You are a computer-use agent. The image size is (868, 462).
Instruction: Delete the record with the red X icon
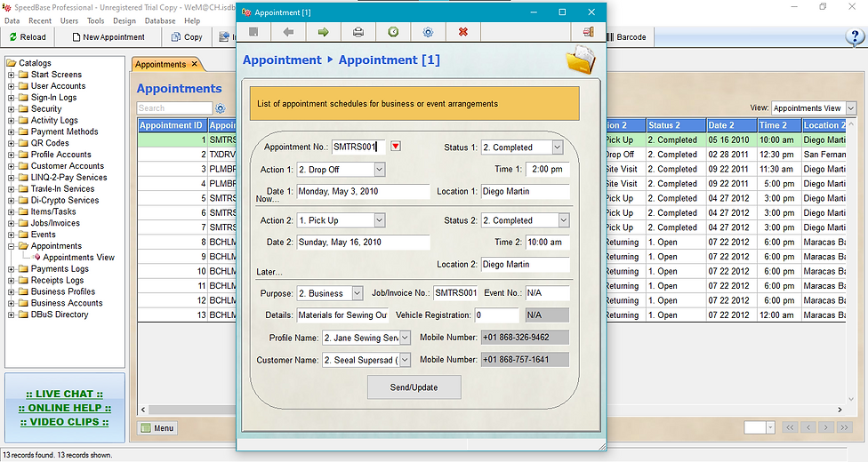click(462, 32)
